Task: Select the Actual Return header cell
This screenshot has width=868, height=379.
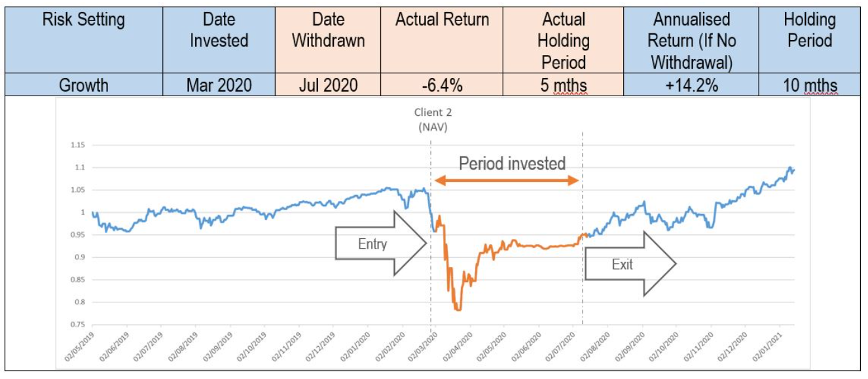Action: (x=442, y=41)
